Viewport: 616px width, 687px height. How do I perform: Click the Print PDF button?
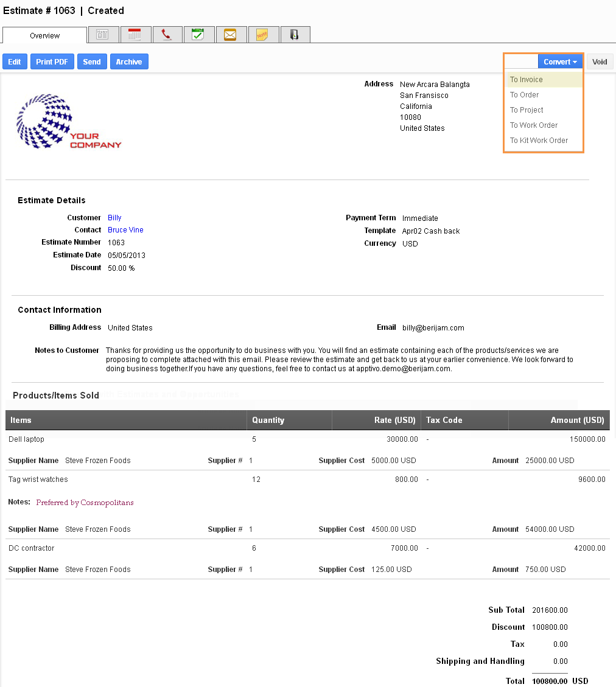(52, 61)
